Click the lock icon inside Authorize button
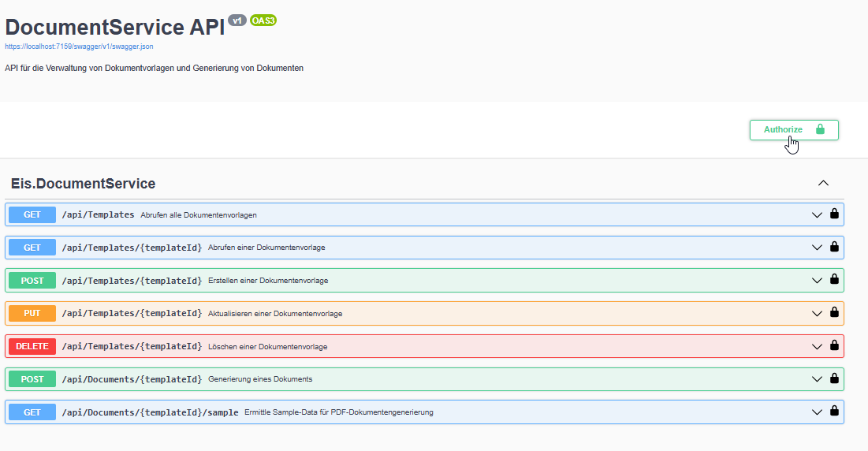 820,129
